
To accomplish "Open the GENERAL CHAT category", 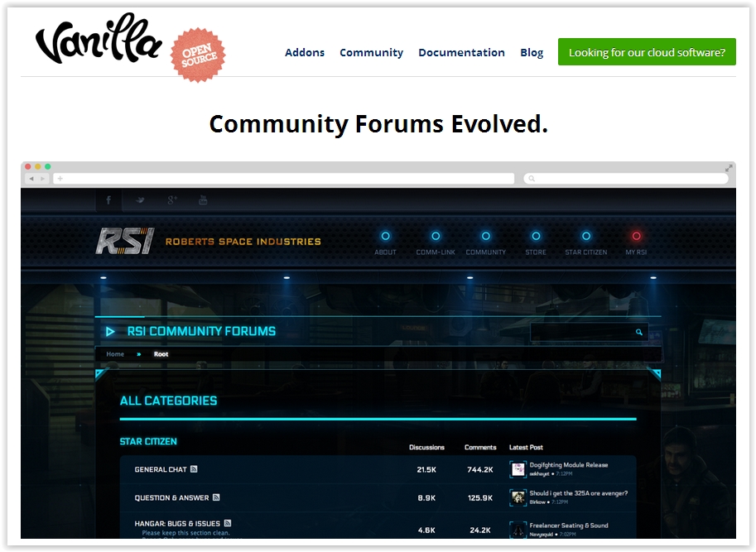I will 161,469.
